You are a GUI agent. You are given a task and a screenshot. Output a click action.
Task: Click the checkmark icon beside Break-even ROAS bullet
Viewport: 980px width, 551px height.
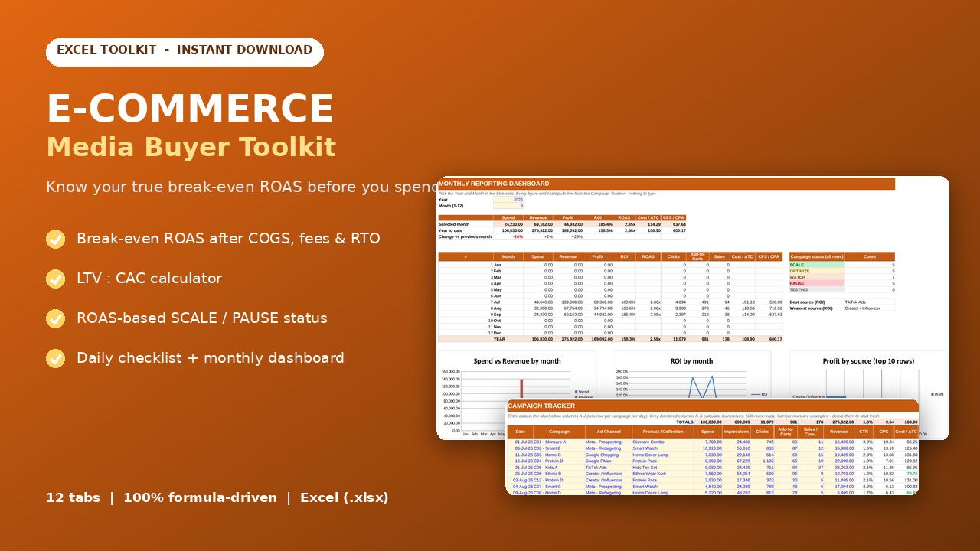coord(55,239)
